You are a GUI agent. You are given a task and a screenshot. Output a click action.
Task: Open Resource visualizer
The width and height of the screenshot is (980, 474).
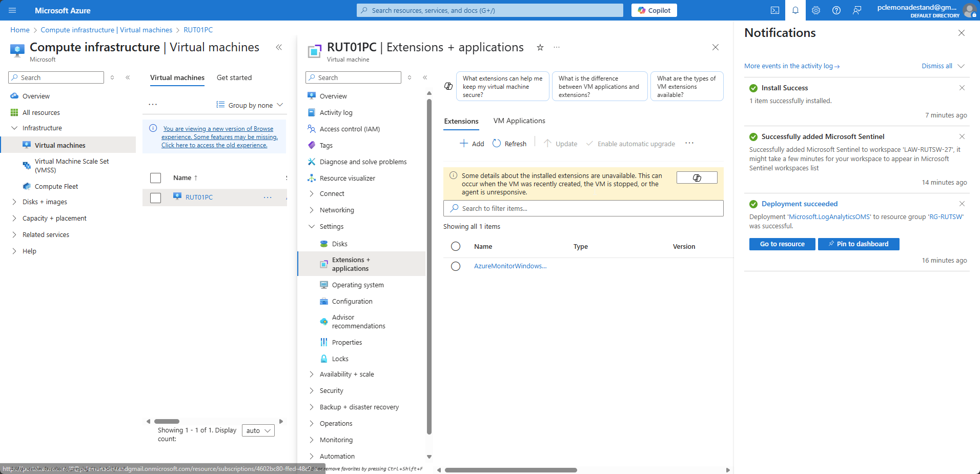pos(347,178)
